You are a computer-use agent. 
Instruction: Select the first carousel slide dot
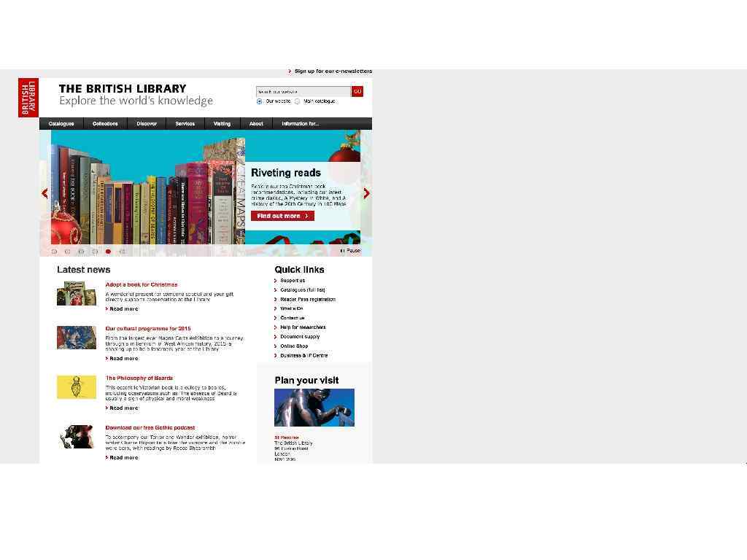[54, 252]
